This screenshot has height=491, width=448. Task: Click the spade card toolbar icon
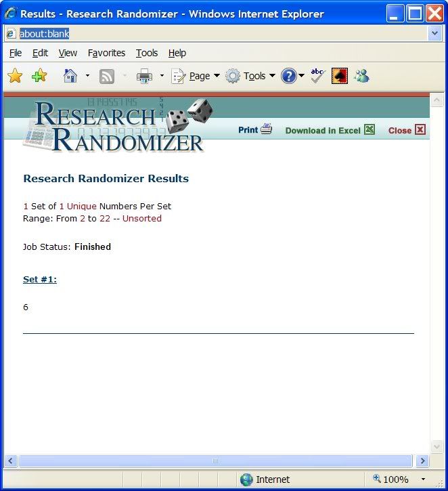[x=340, y=76]
